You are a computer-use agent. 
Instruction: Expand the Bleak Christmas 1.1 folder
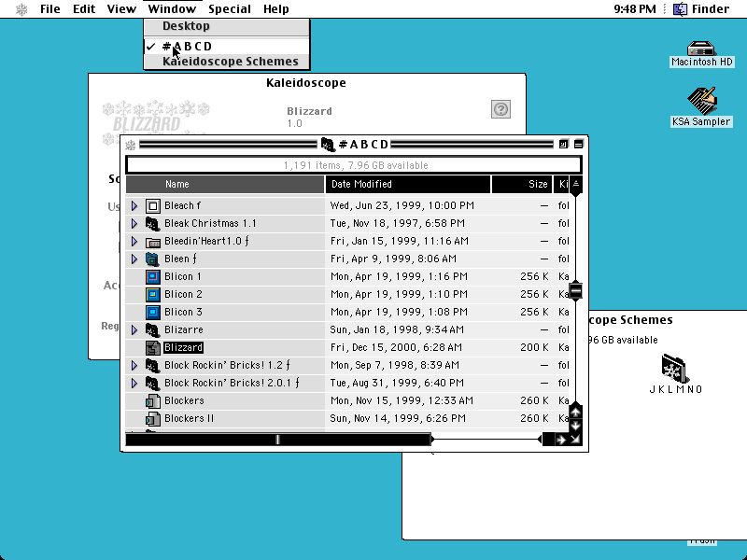point(134,223)
